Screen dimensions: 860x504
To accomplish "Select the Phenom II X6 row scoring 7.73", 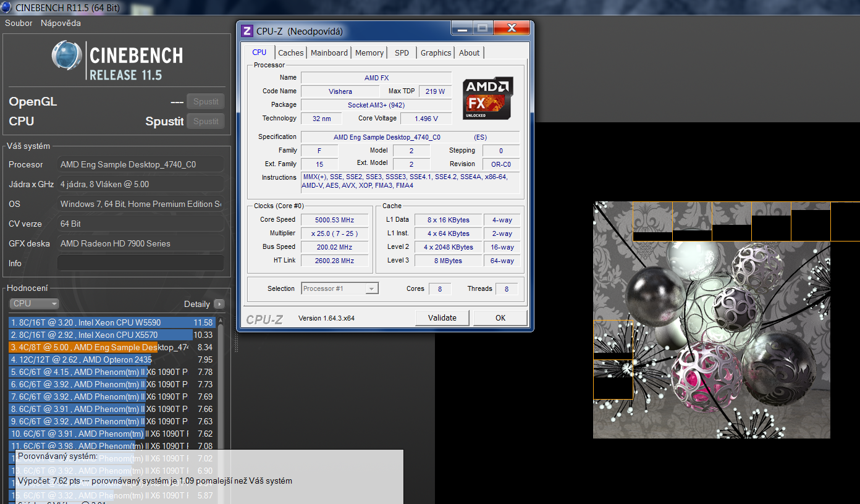I will point(112,384).
